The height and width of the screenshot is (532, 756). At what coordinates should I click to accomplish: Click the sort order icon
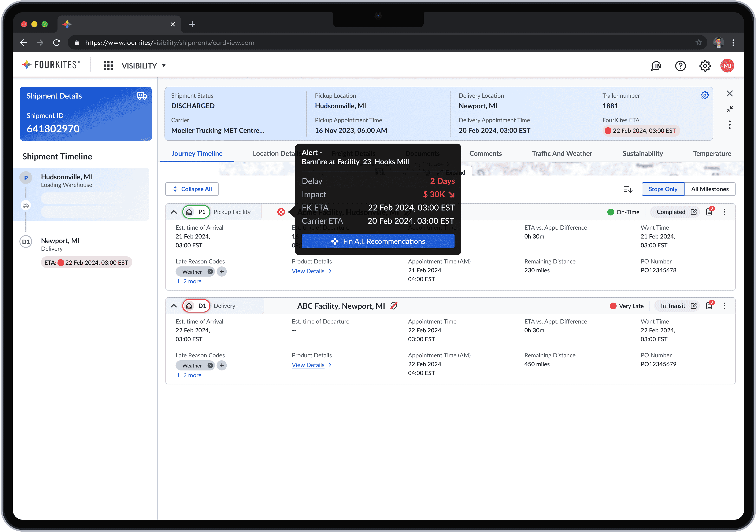(628, 189)
